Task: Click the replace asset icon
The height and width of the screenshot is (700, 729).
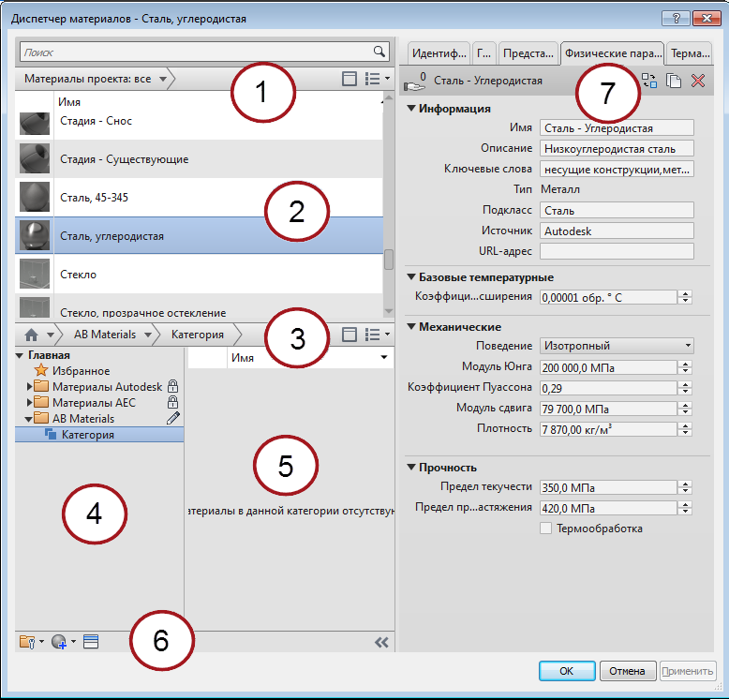Action: click(649, 81)
